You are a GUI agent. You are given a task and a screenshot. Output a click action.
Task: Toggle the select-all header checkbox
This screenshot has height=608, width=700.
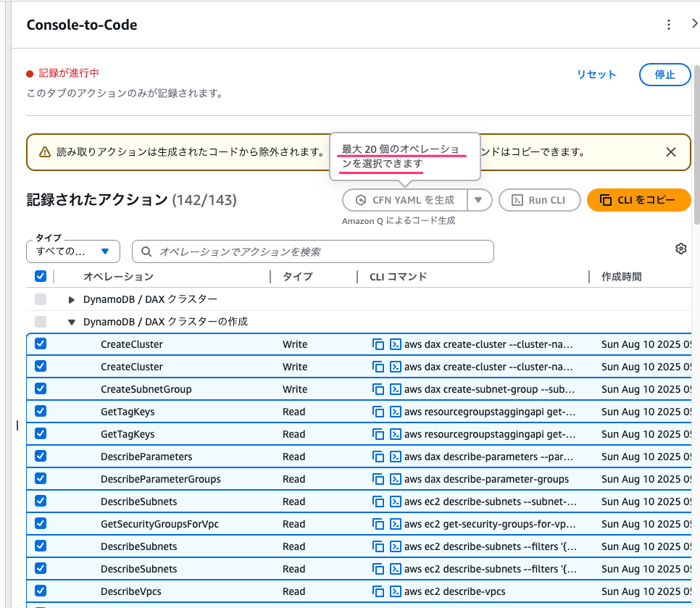[x=41, y=276]
